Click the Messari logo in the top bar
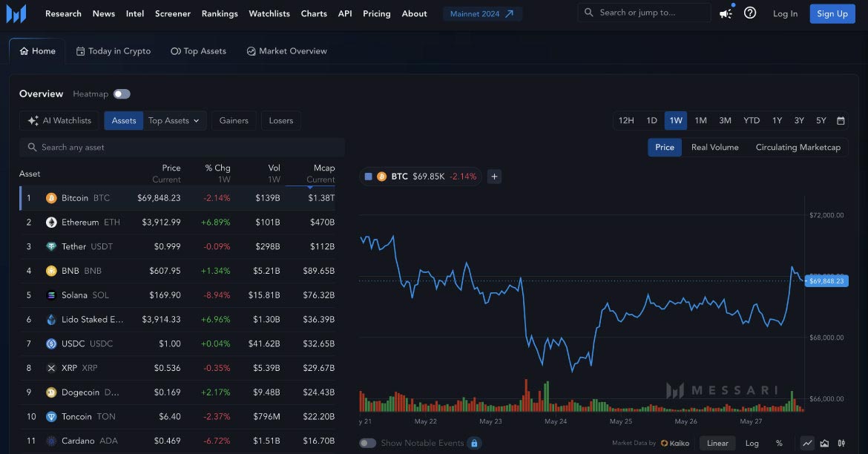The image size is (868, 454). pos(16,13)
